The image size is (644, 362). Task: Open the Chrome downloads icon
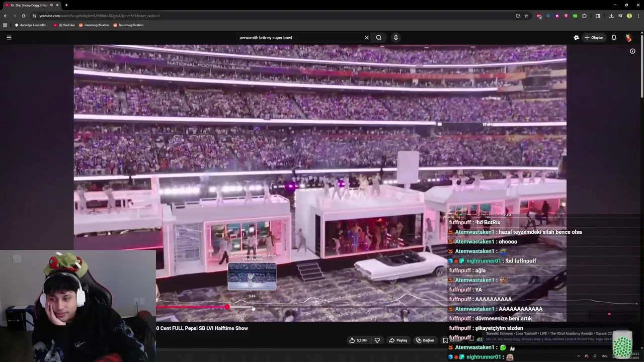click(611, 16)
